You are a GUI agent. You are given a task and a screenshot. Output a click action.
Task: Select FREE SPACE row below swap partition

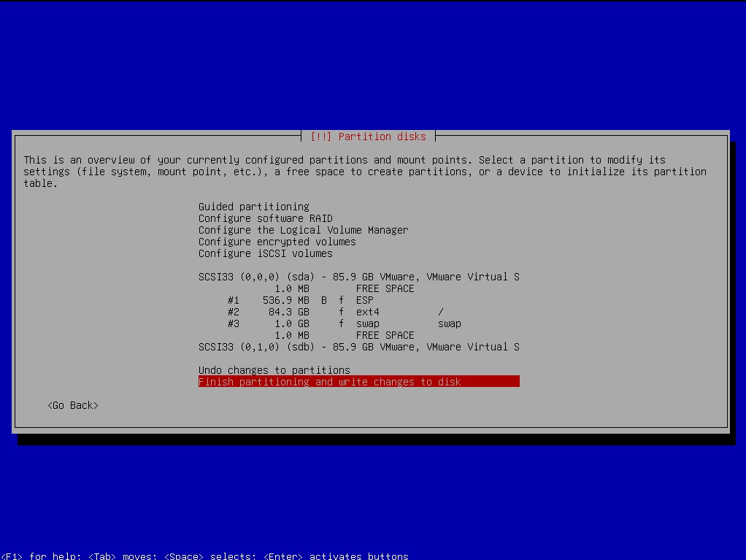point(358,335)
